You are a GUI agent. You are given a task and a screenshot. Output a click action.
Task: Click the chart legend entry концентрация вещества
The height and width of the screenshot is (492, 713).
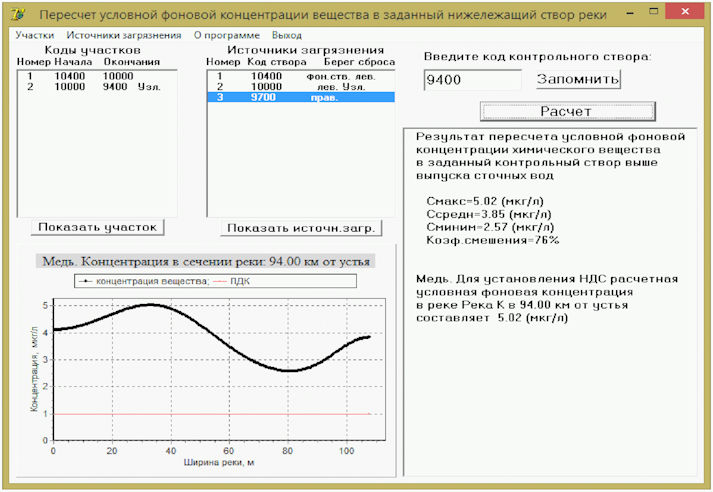pyautogui.click(x=144, y=281)
